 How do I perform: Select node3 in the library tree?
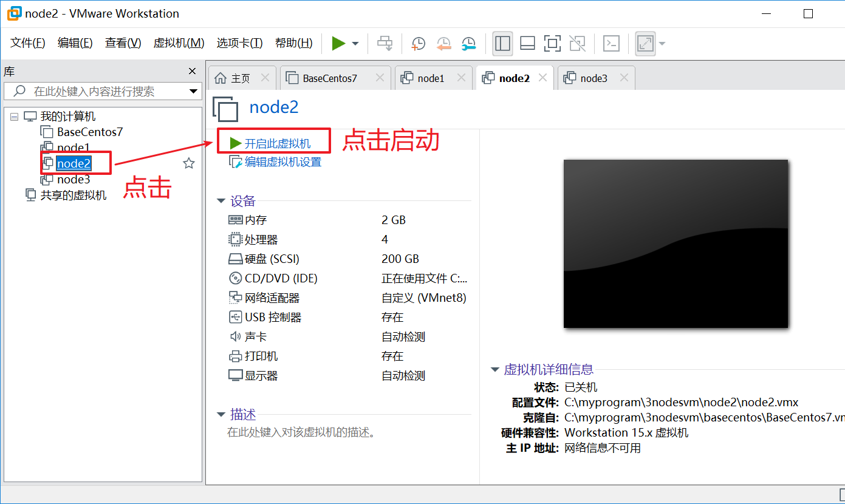[73, 179]
